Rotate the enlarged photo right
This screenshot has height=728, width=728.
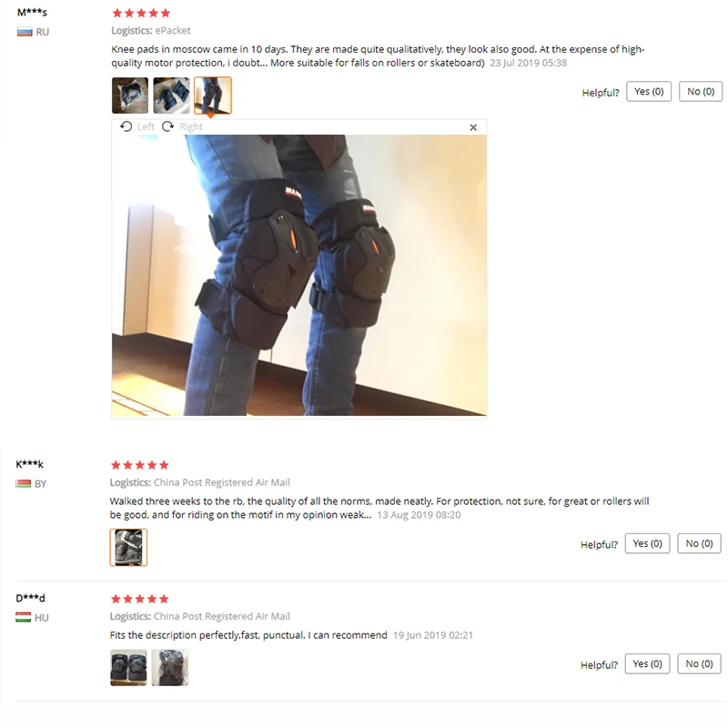183,126
